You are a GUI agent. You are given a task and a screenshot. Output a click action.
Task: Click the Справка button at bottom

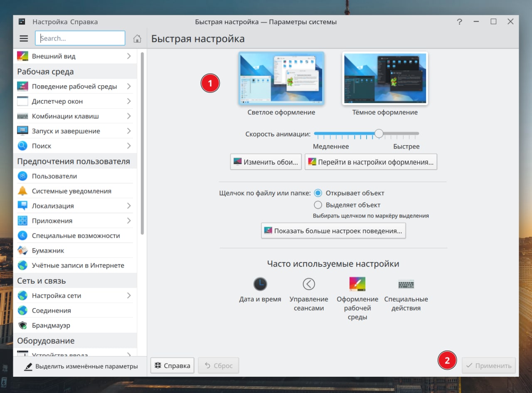point(172,366)
